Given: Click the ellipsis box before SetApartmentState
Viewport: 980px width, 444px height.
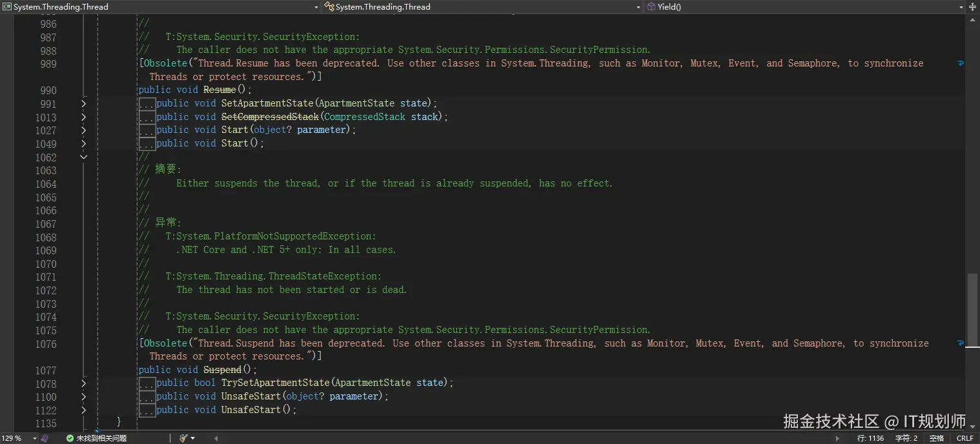Looking at the screenshot, I should pos(147,103).
